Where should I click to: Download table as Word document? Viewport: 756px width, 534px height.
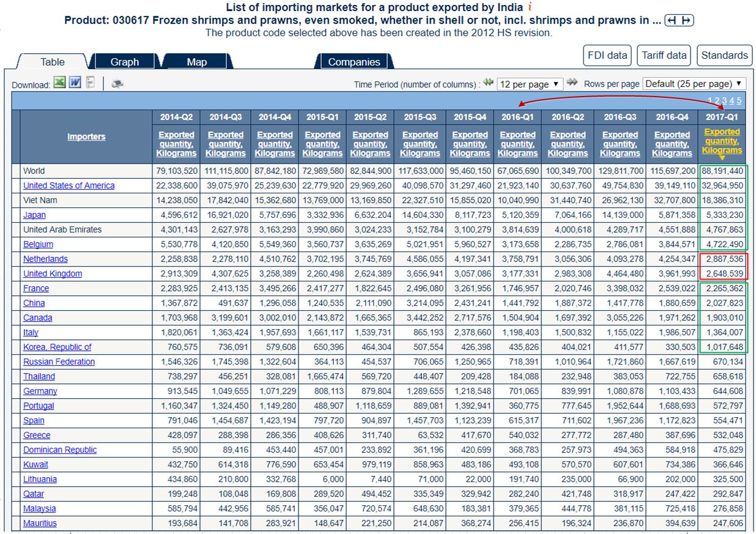(75, 83)
